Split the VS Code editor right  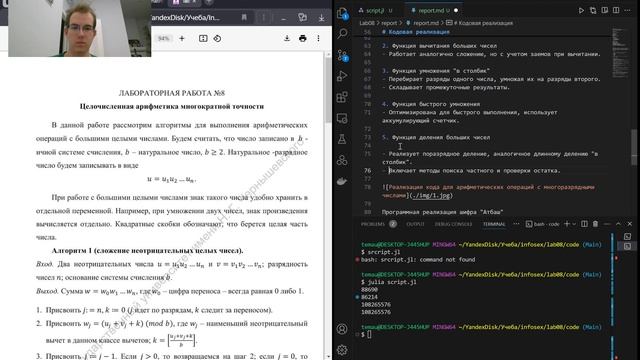(616, 10)
